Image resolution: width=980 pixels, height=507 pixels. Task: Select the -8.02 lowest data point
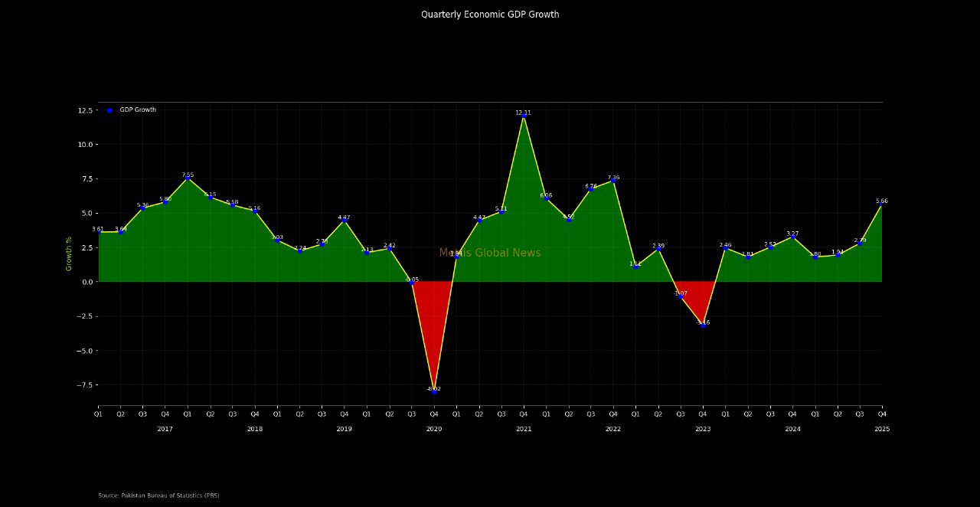434,392
